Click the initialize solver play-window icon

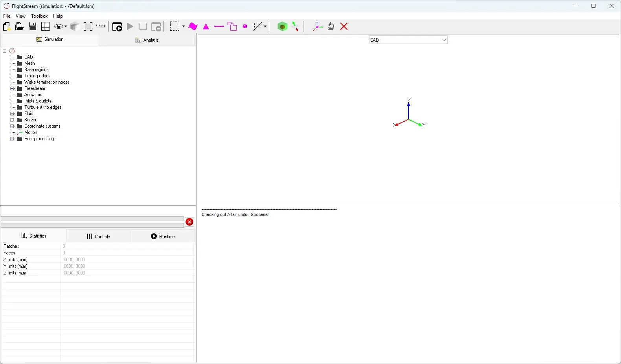(117, 26)
